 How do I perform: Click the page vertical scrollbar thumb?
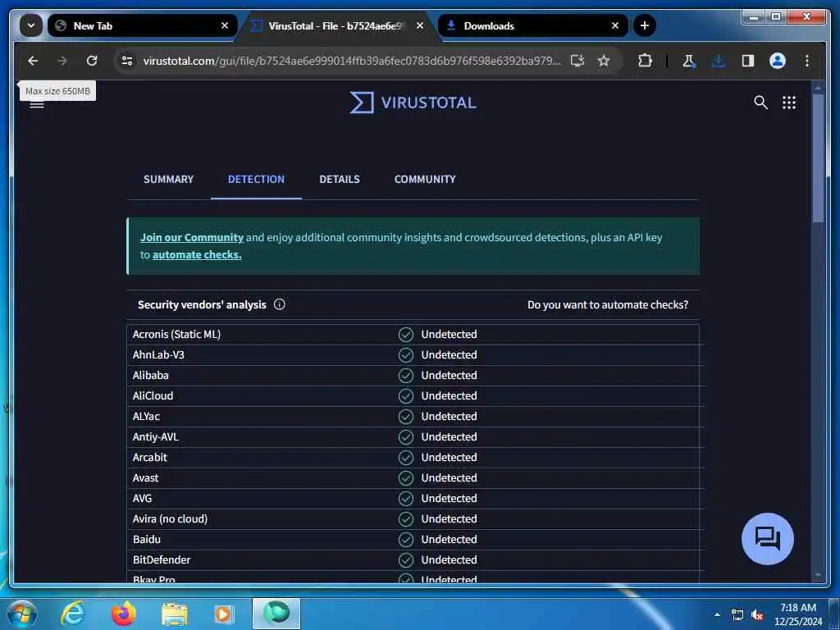[x=818, y=158]
